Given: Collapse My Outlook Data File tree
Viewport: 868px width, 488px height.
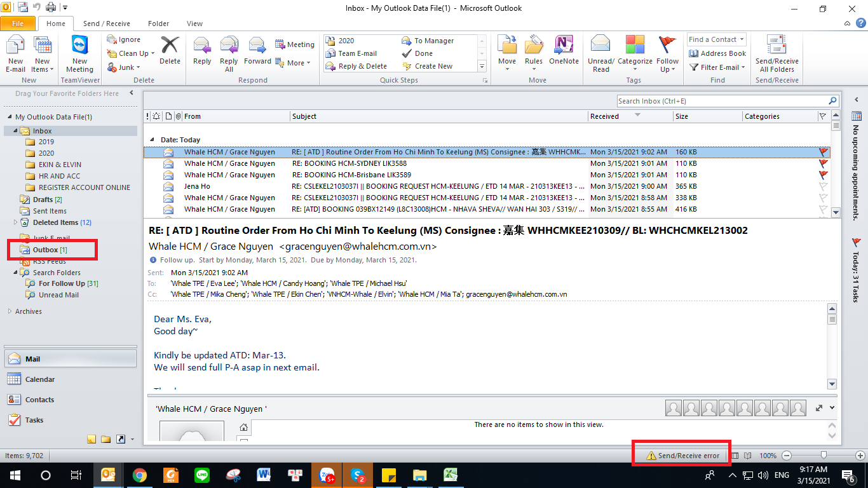Looking at the screenshot, I should click(9, 118).
